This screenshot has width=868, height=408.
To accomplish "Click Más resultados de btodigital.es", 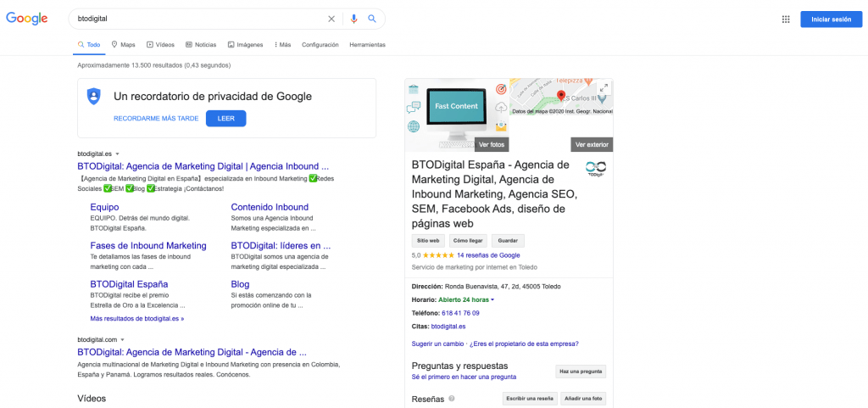I will (x=137, y=319).
